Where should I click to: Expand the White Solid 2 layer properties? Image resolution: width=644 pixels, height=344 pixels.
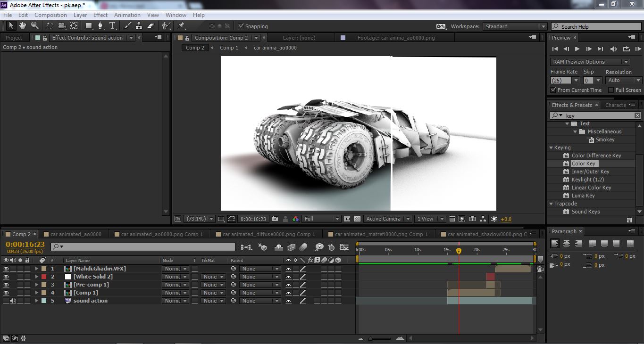(x=36, y=277)
